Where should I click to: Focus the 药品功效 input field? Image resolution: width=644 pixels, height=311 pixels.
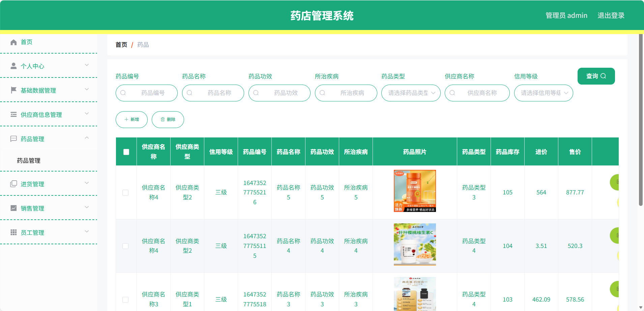click(279, 93)
